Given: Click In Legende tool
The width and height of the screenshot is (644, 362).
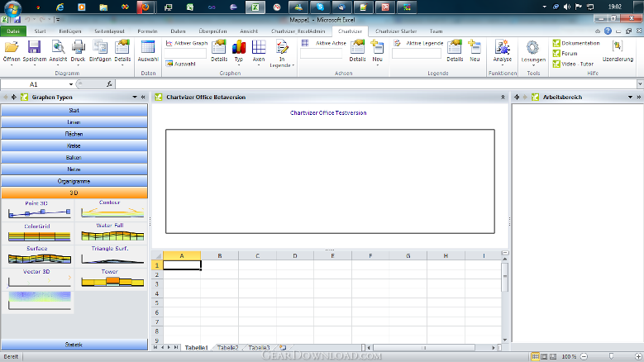Looking at the screenshot, I should (x=282, y=54).
